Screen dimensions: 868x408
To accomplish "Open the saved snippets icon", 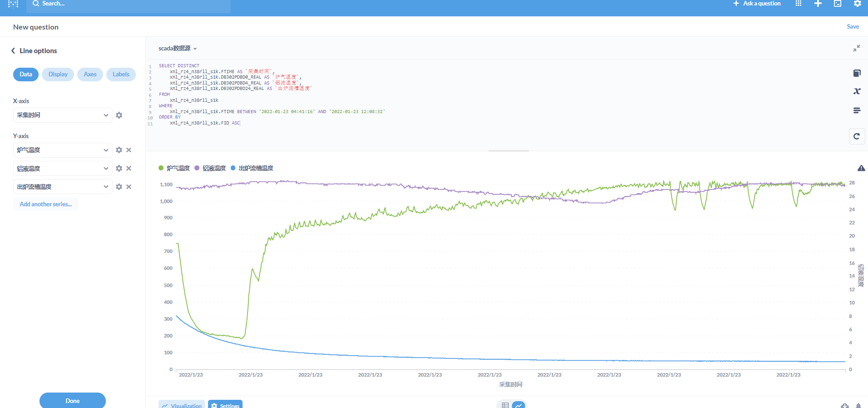I will click(857, 110).
